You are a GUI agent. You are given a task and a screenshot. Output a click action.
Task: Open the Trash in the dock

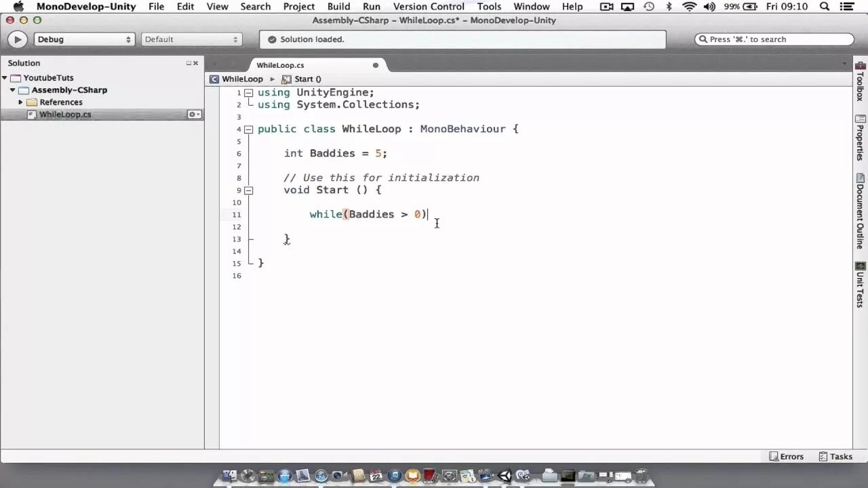coord(641,476)
